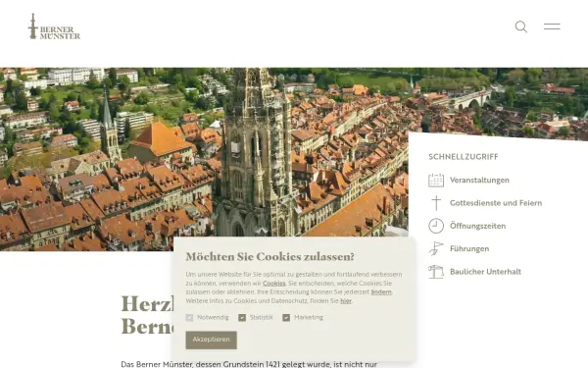The width and height of the screenshot is (588, 368).
Task: Click the 'ändern' link
Action: [x=381, y=292]
